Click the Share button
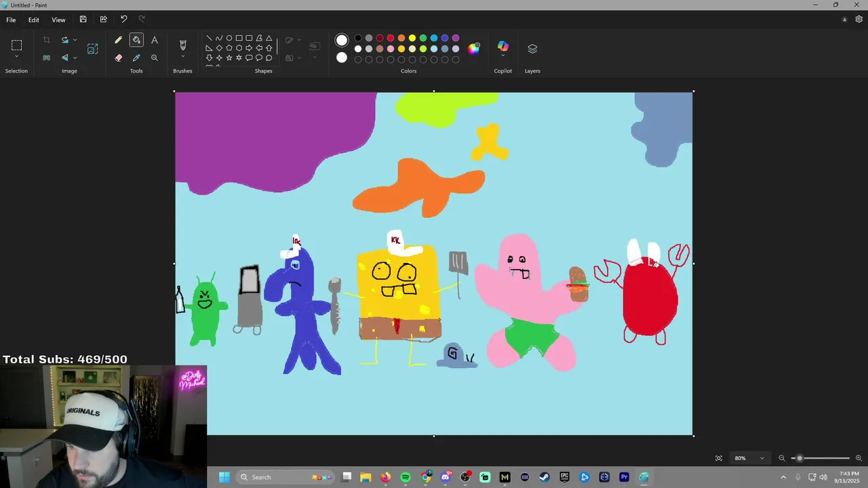 103,20
